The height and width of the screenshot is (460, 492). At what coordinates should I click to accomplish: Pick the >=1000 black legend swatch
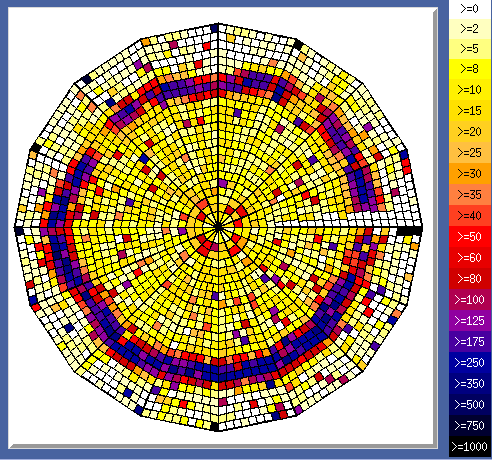point(470,447)
